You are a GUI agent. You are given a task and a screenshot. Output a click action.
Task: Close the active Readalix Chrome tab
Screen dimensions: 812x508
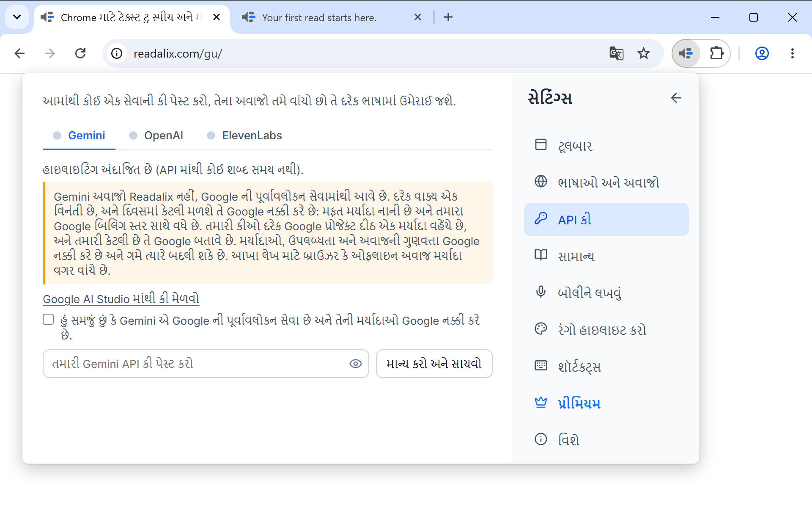pyautogui.click(x=217, y=17)
